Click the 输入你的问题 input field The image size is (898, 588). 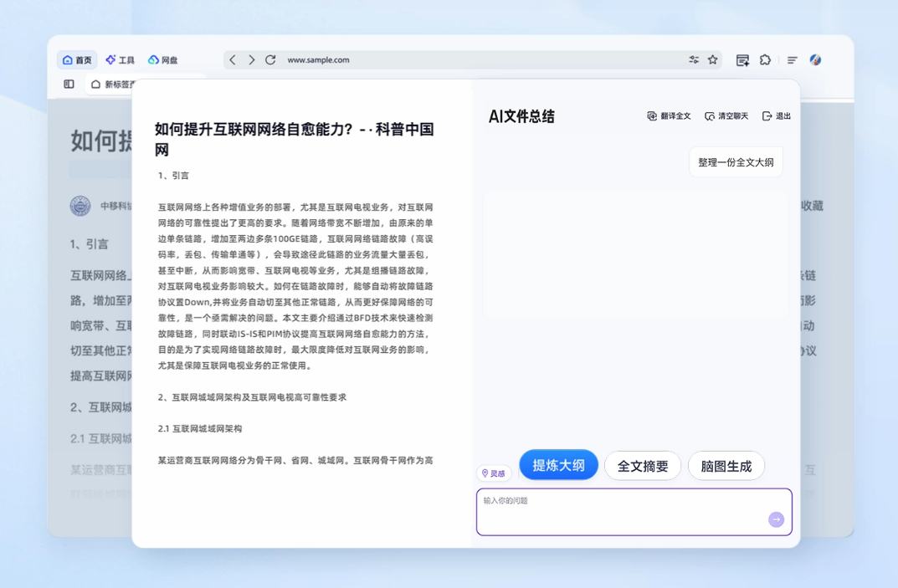(628, 513)
